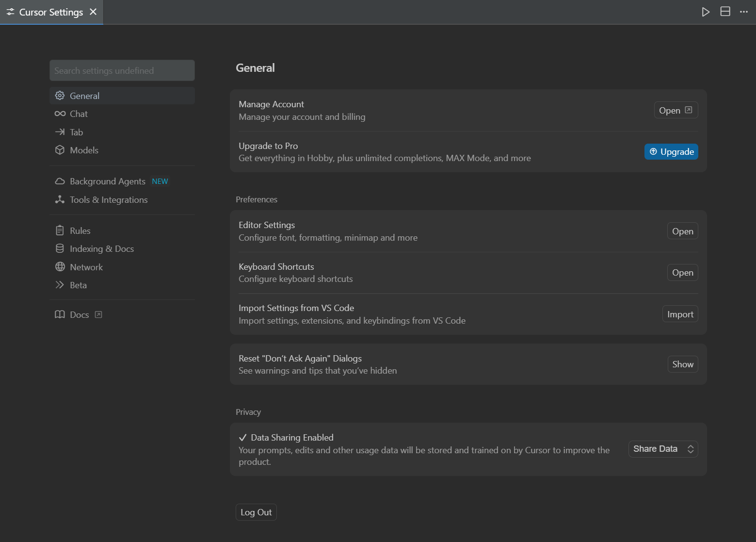Open the three-dot more actions menu
Image resolution: width=756 pixels, height=542 pixels.
click(x=744, y=12)
